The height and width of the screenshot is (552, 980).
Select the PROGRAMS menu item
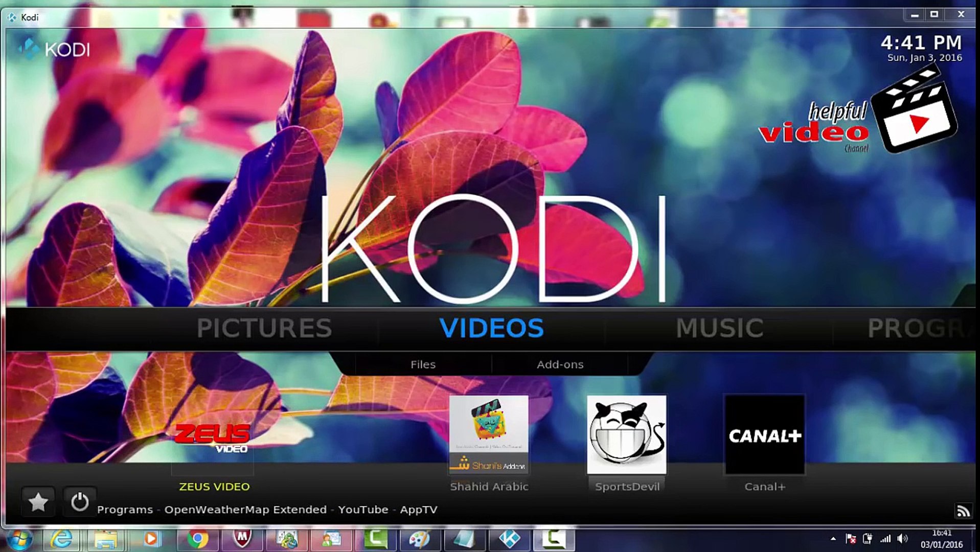921,328
